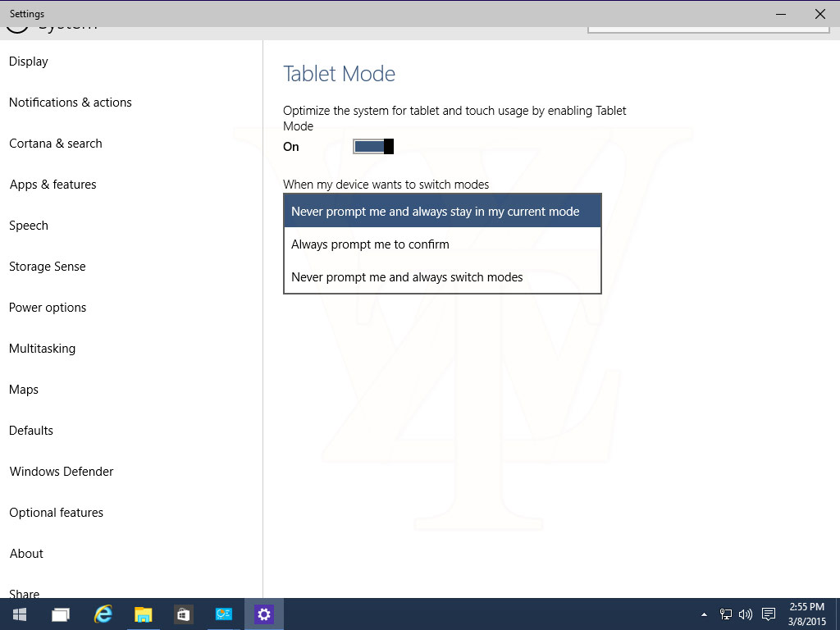This screenshot has width=840, height=630.
Task: Open the Store app on taskbar
Action: pos(183,614)
